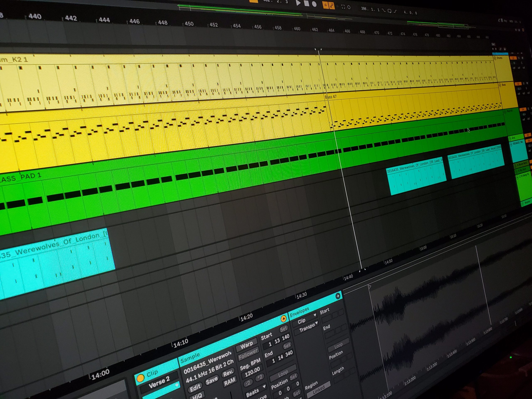
Task: Enable the RAM mode toggle
Action: [230, 382]
